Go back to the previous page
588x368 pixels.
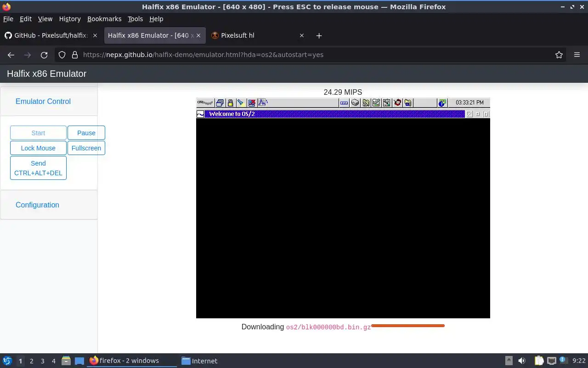pyautogui.click(x=11, y=55)
